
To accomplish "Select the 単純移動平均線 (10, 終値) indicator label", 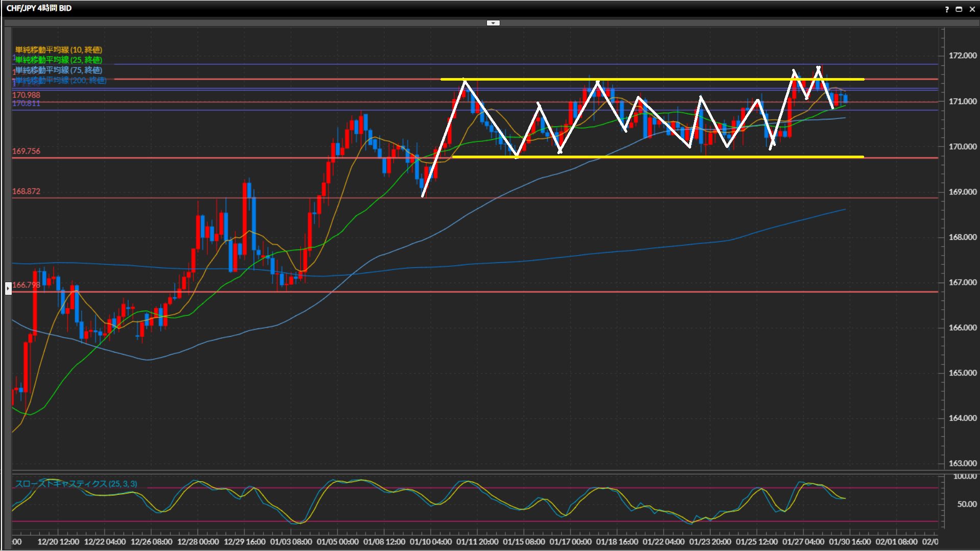I will pos(59,49).
